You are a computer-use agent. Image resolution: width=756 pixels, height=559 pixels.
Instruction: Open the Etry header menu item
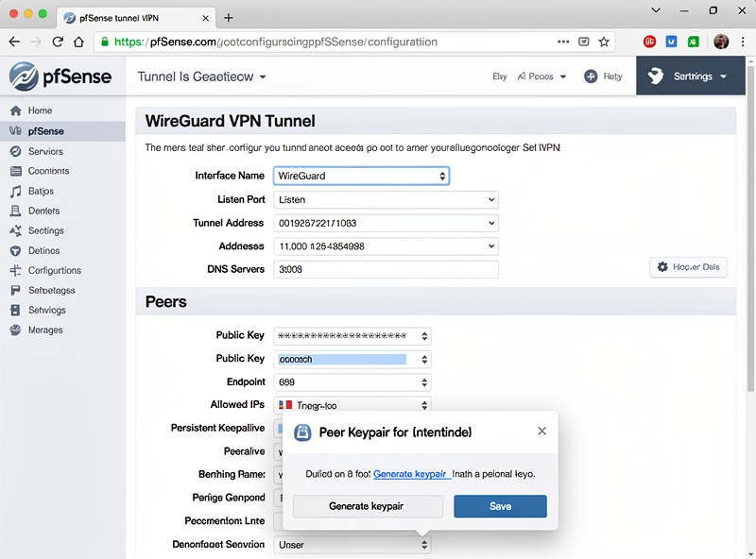coord(500,76)
